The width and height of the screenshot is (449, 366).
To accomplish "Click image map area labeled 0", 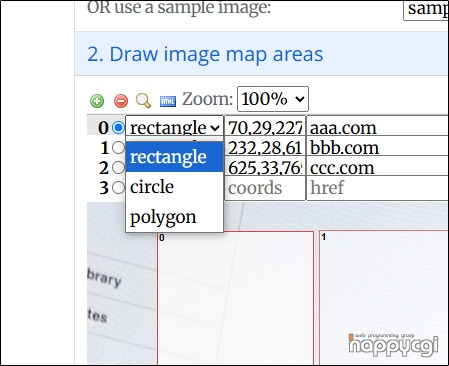I will (x=235, y=298).
